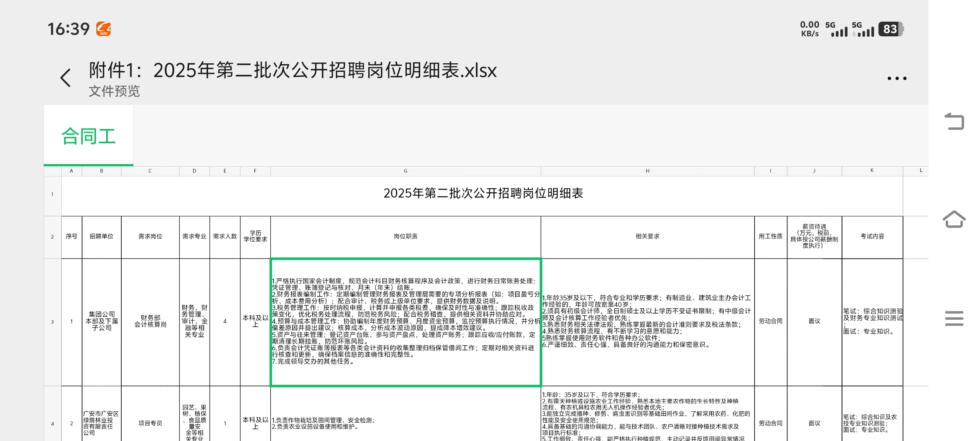The height and width of the screenshot is (441, 980).
Task: Click the 财务、财务管理、审计 major cell
Action: pos(194,321)
